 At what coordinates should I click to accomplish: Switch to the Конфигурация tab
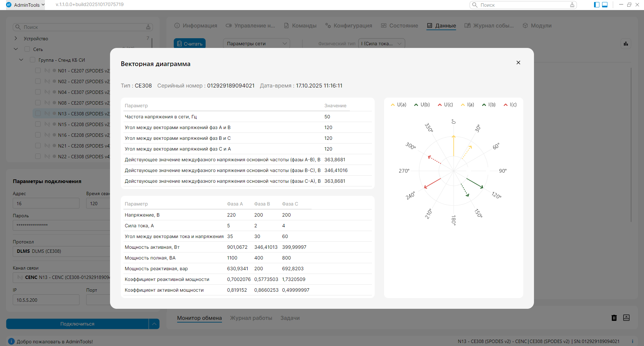point(348,25)
